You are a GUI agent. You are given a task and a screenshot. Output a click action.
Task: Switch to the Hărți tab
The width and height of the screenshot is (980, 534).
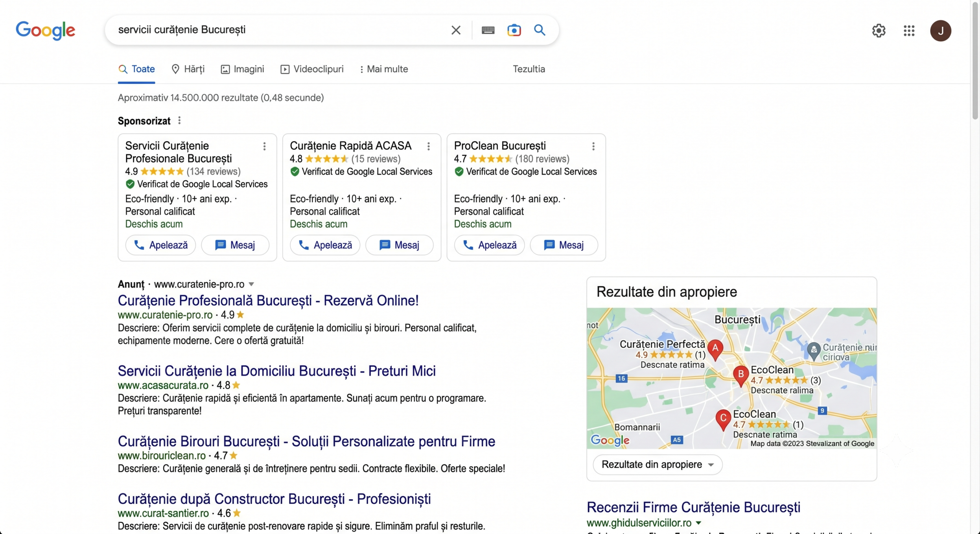coord(188,69)
